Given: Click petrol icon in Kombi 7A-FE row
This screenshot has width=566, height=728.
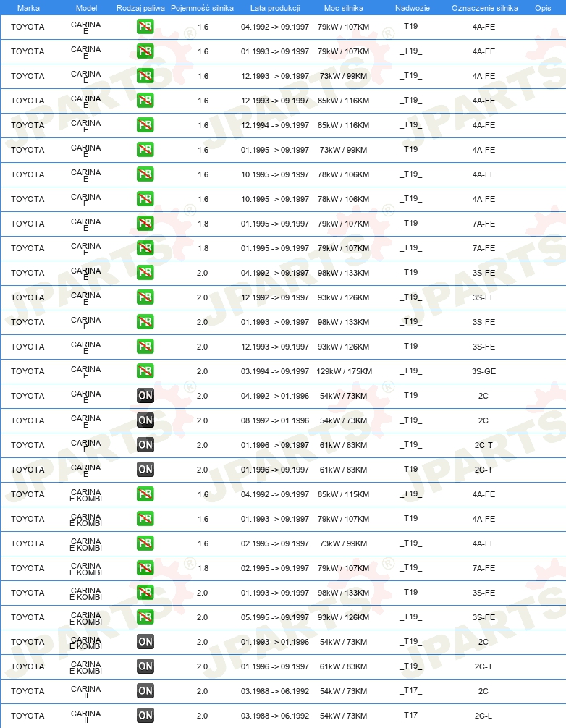Looking at the screenshot, I should coord(145,568).
